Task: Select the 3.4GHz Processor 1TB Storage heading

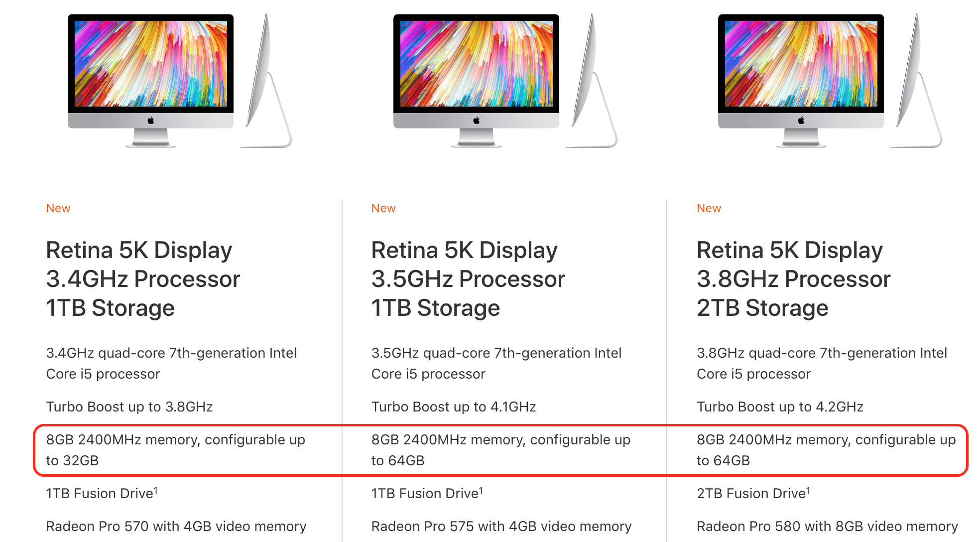Action: [143, 279]
